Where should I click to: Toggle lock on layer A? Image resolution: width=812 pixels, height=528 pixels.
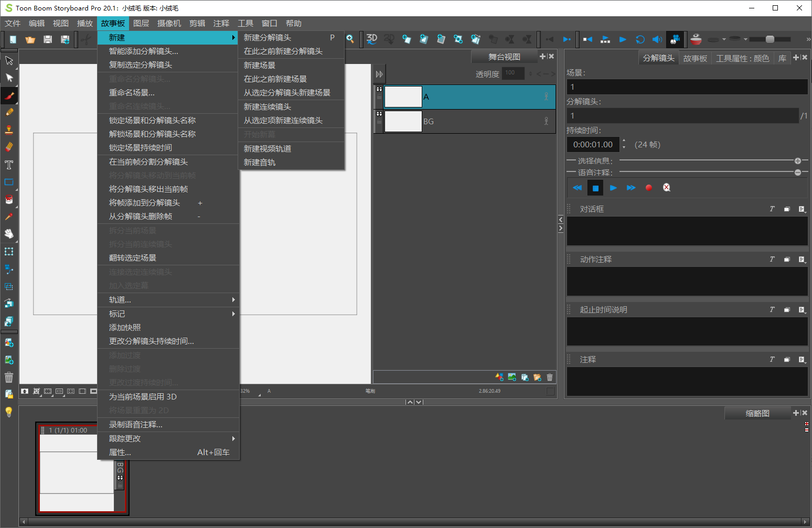pyautogui.click(x=379, y=98)
